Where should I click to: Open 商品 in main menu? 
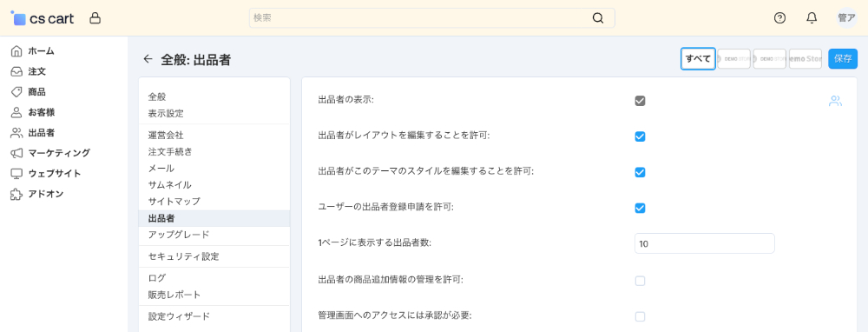coord(37,92)
